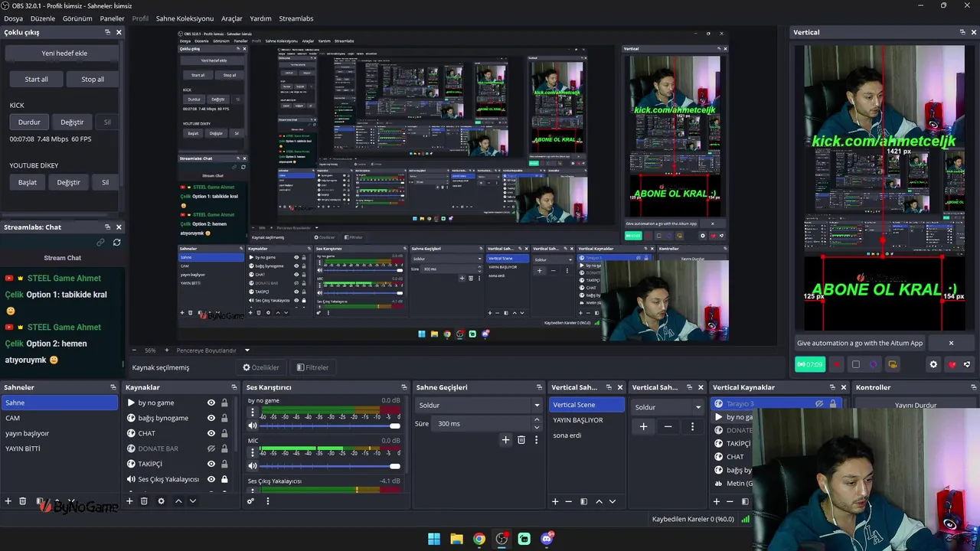
Task: Add a vertical scene with plus icon
Action: (555, 501)
